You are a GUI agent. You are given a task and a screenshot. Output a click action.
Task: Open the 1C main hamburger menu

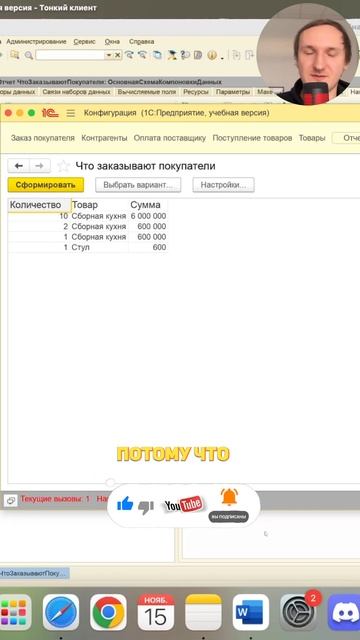click(x=71, y=113)
